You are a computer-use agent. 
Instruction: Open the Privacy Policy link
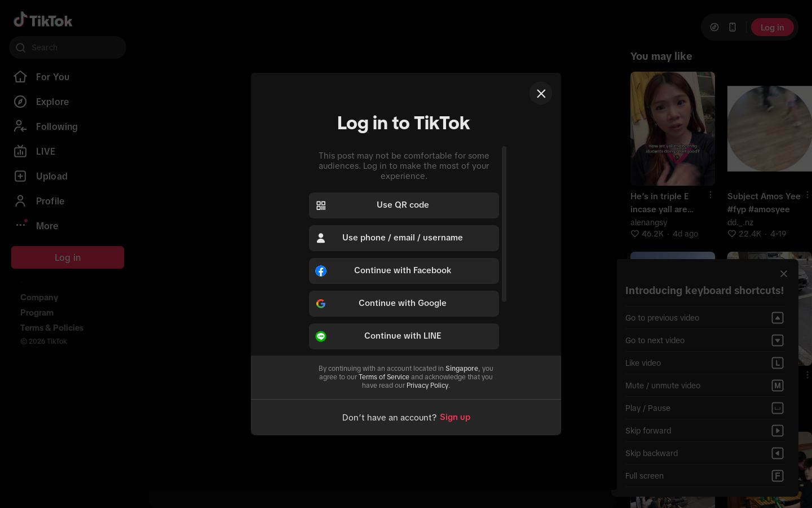tap(427, 386)
